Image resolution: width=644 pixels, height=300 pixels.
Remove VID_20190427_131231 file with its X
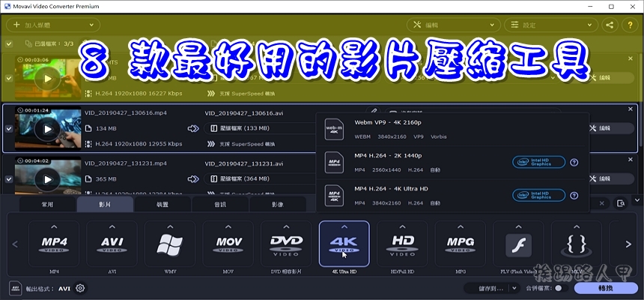[x=631, y=159]
